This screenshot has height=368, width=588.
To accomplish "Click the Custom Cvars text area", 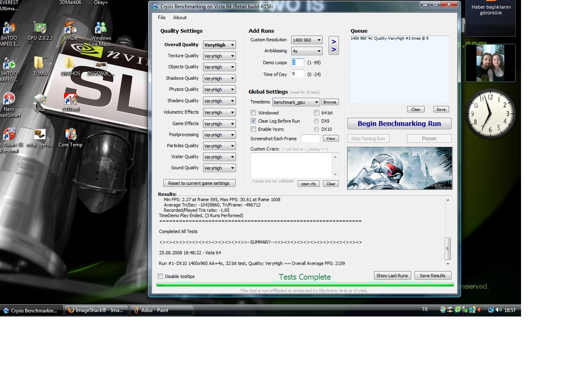I will (x=292, y=165).
